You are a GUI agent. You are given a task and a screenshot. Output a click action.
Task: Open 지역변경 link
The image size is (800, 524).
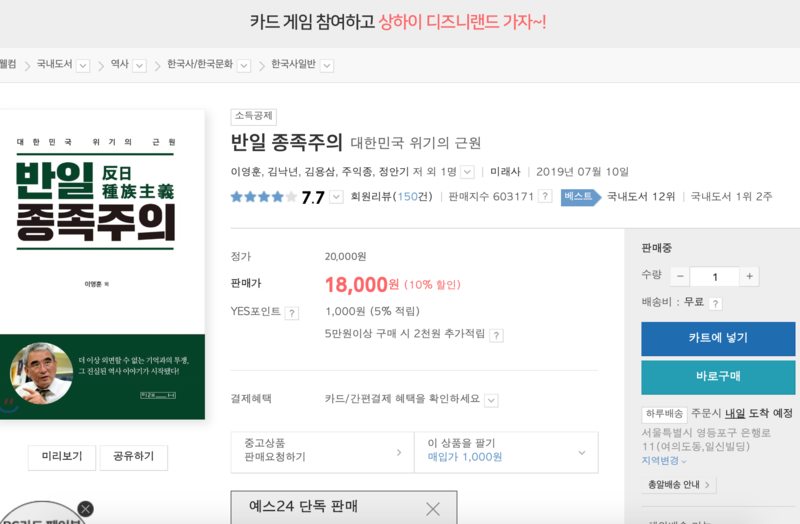[664, 461]
